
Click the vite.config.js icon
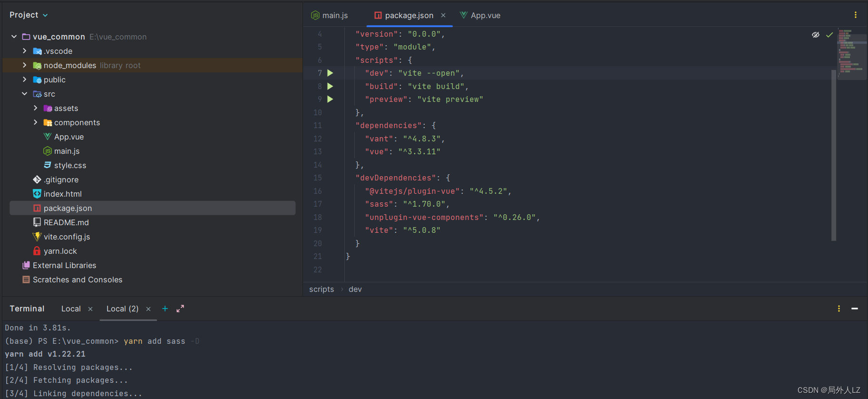coord(37,237)
